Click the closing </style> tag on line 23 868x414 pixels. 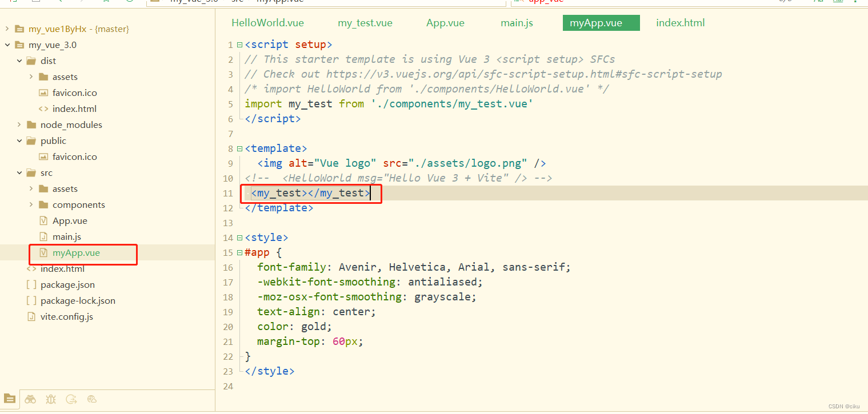tap(270, 371)
